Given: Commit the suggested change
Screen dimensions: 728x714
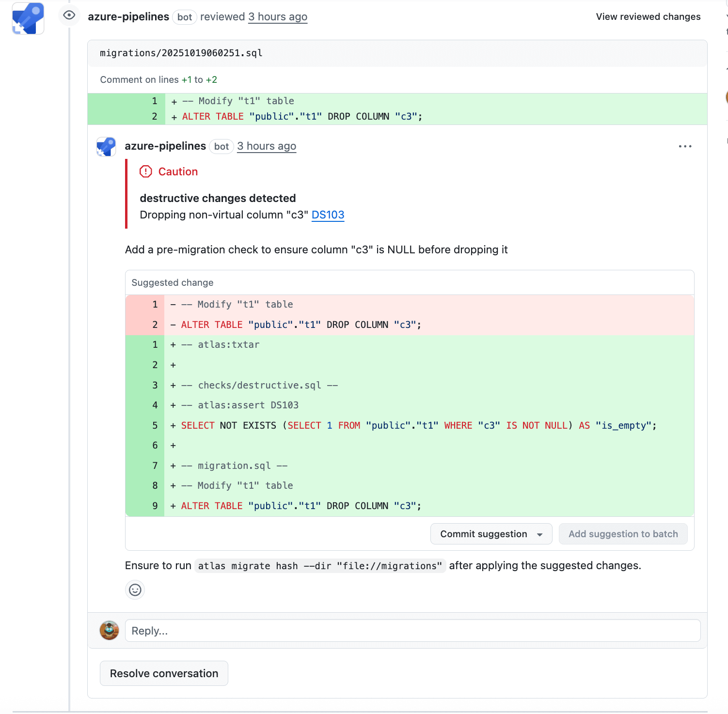Looking at the screenshot, I should tap(483, 534).
